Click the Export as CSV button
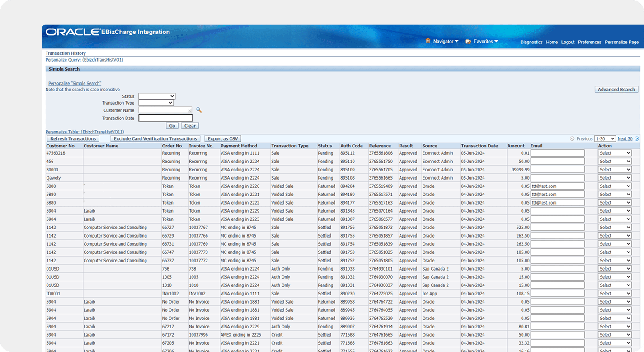 223,138
